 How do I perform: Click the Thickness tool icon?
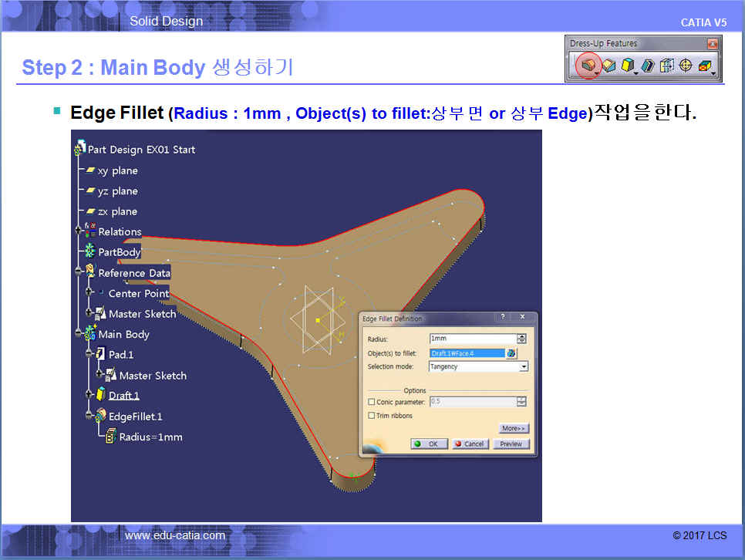pos(667,66)
